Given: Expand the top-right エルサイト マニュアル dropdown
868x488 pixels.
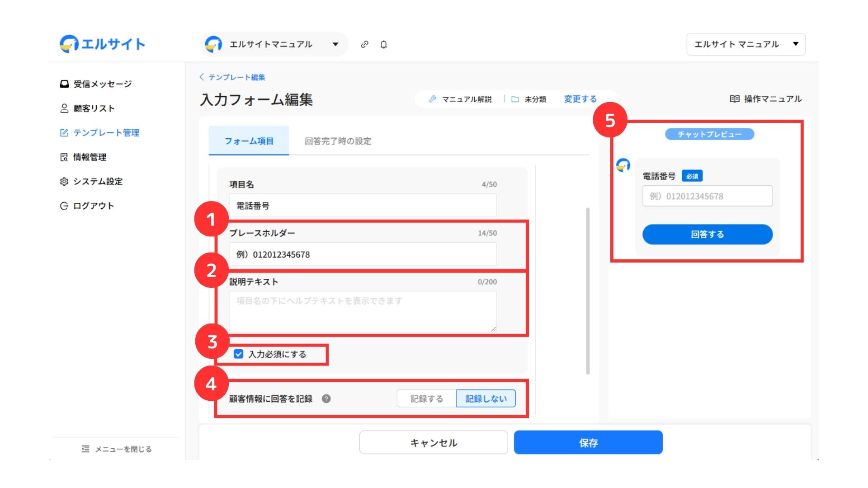Looking at the screenshot, I should coord(745,44).
